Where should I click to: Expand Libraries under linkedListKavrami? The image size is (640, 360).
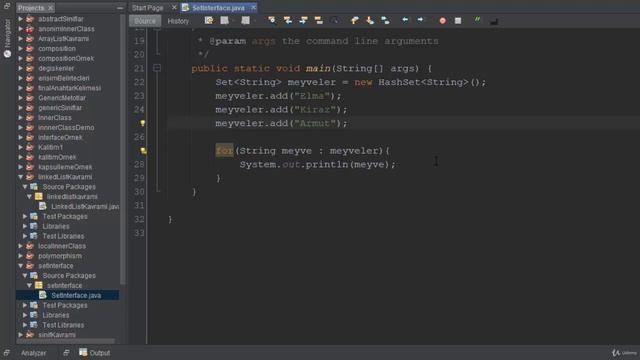(x=25, y=226)
